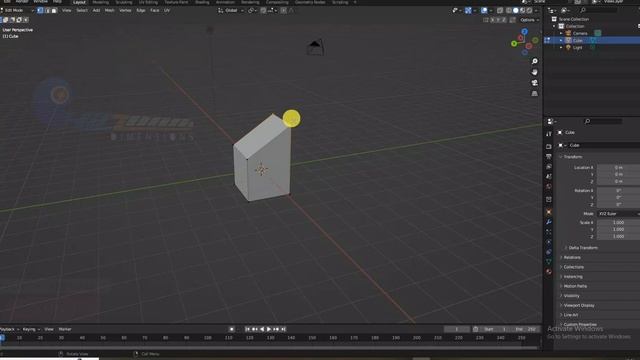Switch to the Layout workspace tab

(79, 2)
